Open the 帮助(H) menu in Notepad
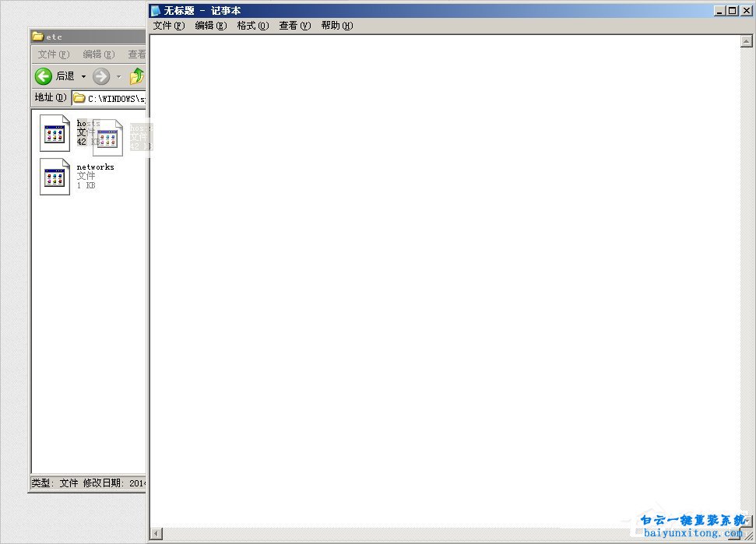The image size is (756, 544). click(336, 26)
